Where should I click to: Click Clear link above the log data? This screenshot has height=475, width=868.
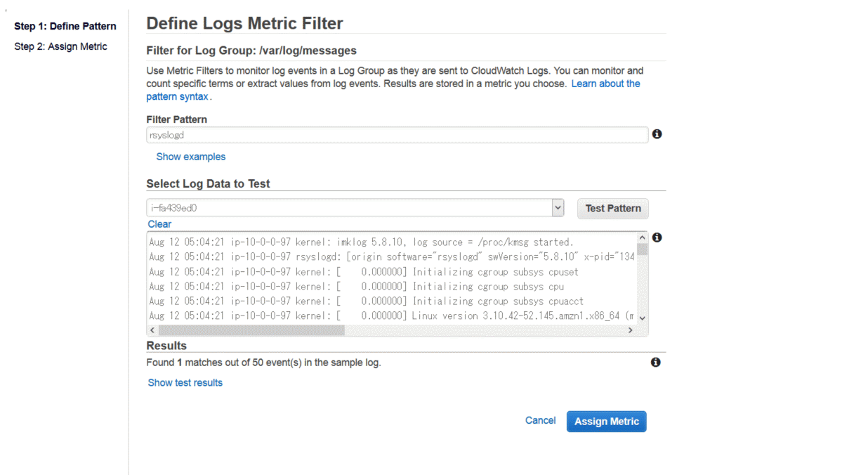click(x=159, y=224)
